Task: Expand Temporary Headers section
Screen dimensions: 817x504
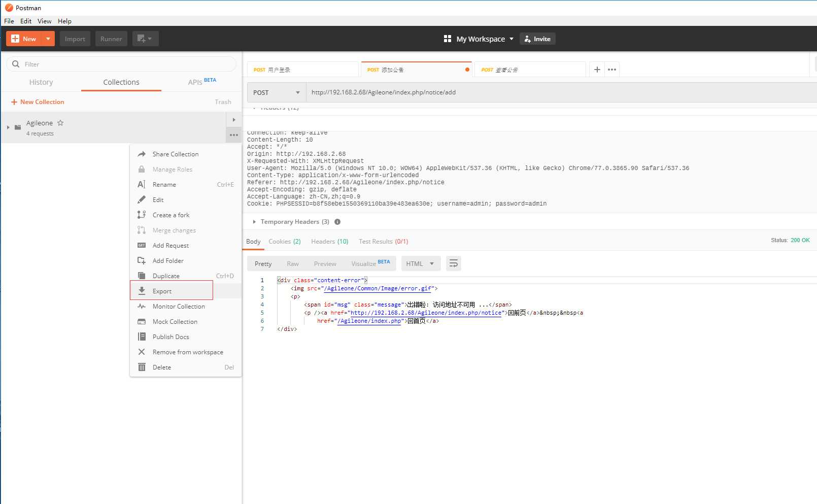Action: (x=254, y=222)
